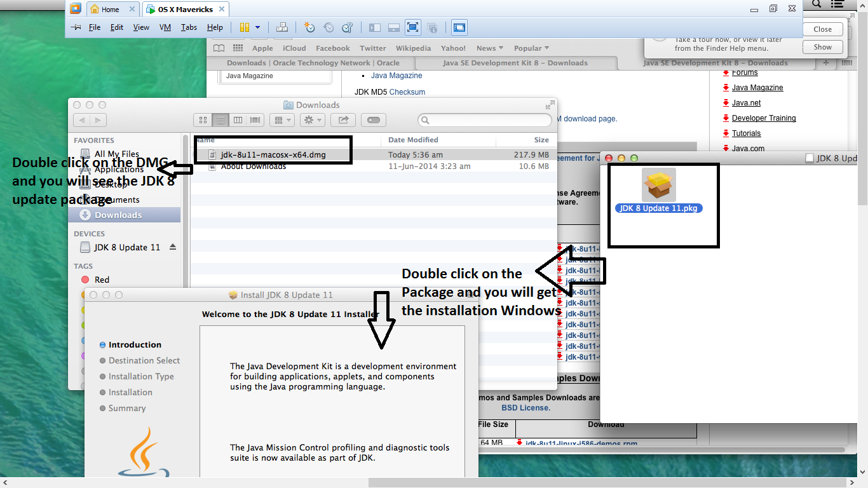Click the Send Ctrl+Alt+Del toolbar icon

pyautogui.click(x=283, y=27)
